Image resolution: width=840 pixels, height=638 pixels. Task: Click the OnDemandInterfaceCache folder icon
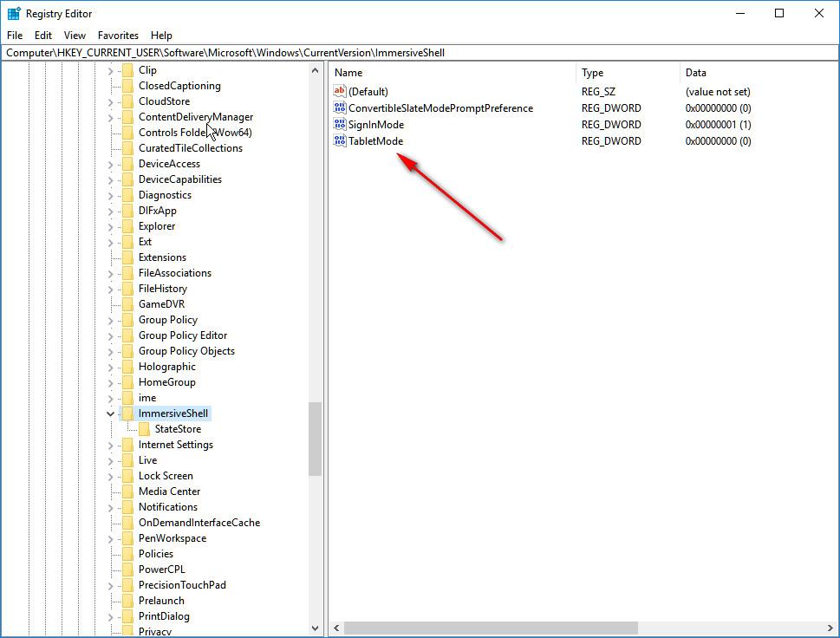[127, 523]
